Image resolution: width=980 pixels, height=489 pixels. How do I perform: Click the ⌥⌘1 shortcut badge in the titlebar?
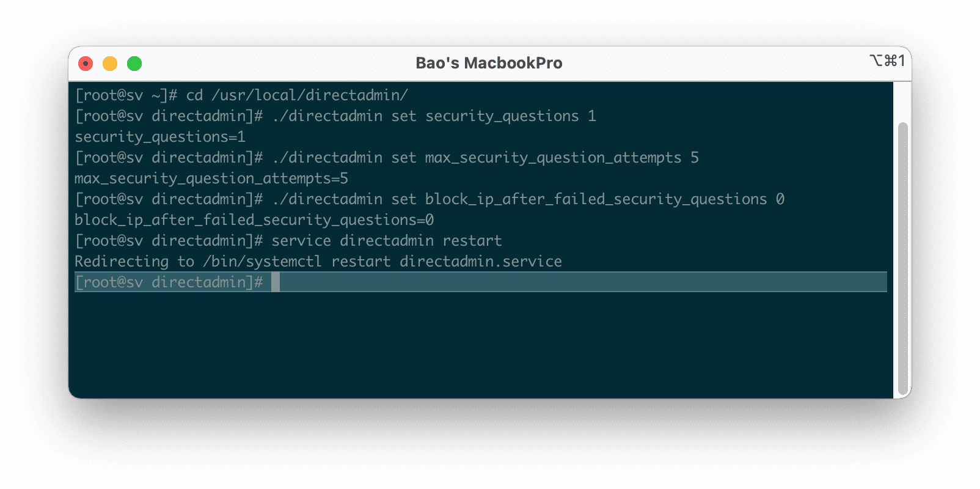[x=888, y=61]
